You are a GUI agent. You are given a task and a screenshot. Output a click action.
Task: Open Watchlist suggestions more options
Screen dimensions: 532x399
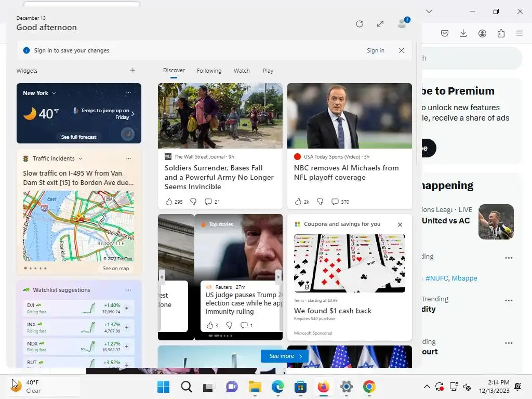point(128,290)
